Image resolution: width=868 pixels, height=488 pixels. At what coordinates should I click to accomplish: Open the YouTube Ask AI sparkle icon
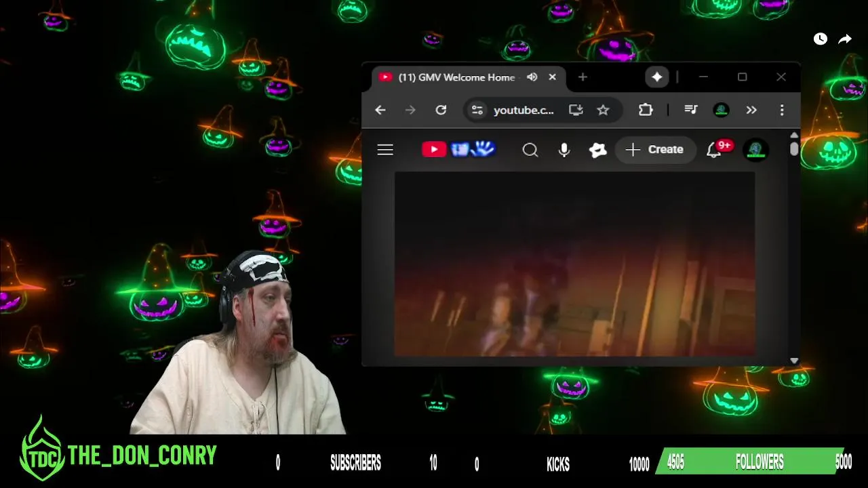597,150
